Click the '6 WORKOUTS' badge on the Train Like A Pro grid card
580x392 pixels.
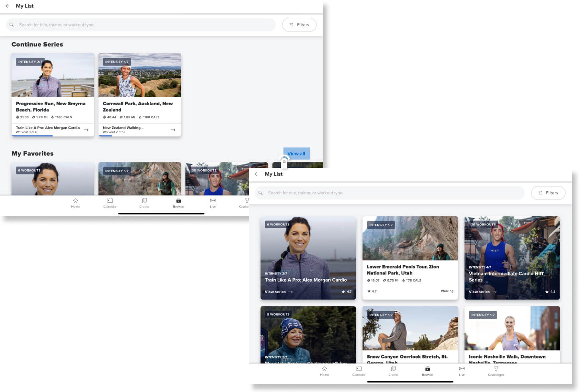coord(278,225)
